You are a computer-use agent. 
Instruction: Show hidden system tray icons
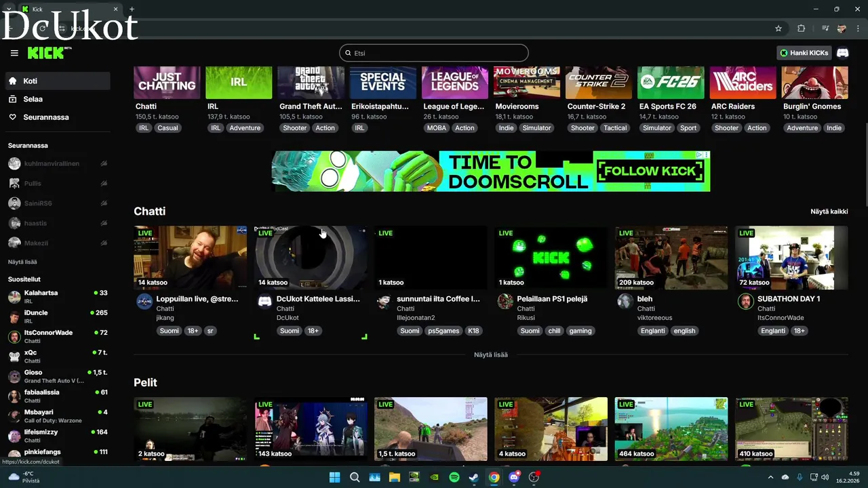[x=770, y=477]
